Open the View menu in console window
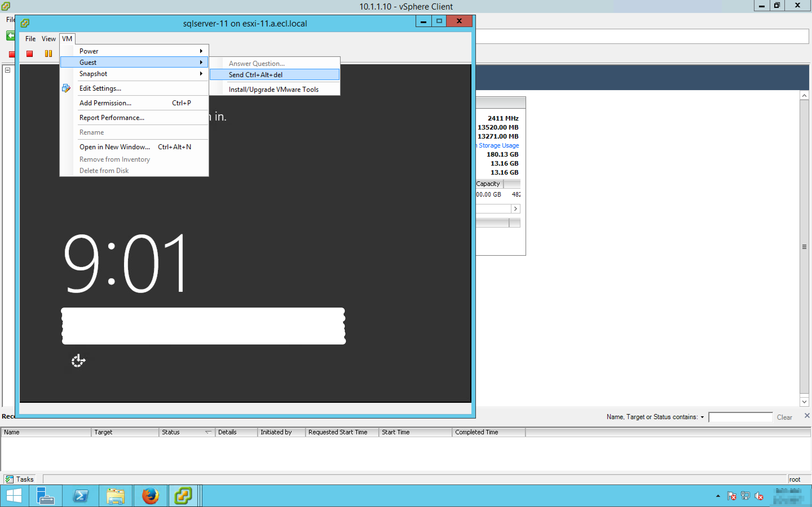Viewport: 812px width, 507px height. point(48,39)
